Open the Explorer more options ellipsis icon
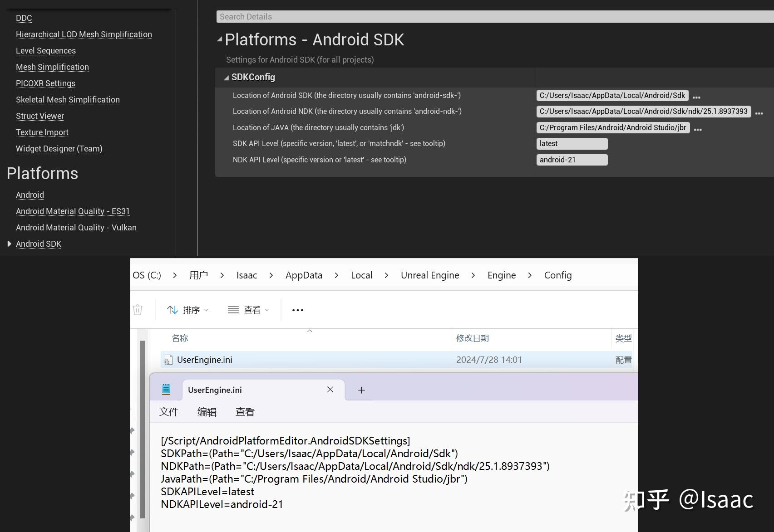The image size is (774, 532). (297, 310)
